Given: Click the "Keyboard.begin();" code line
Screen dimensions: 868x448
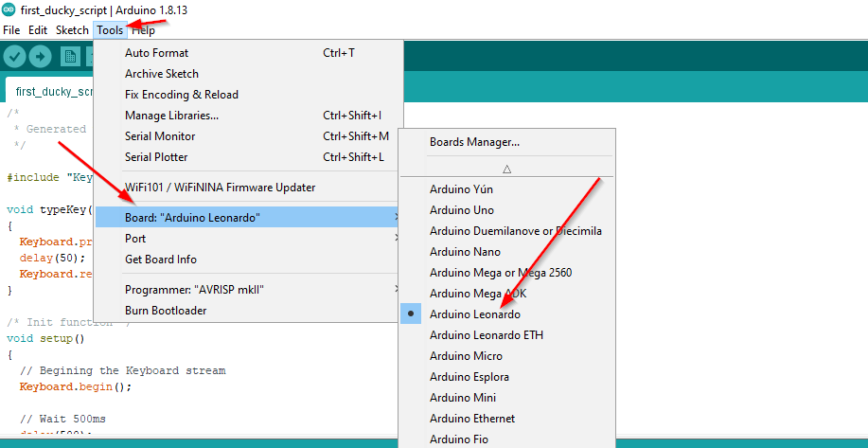Looking at the screenshot, I should tap(76, 387).
